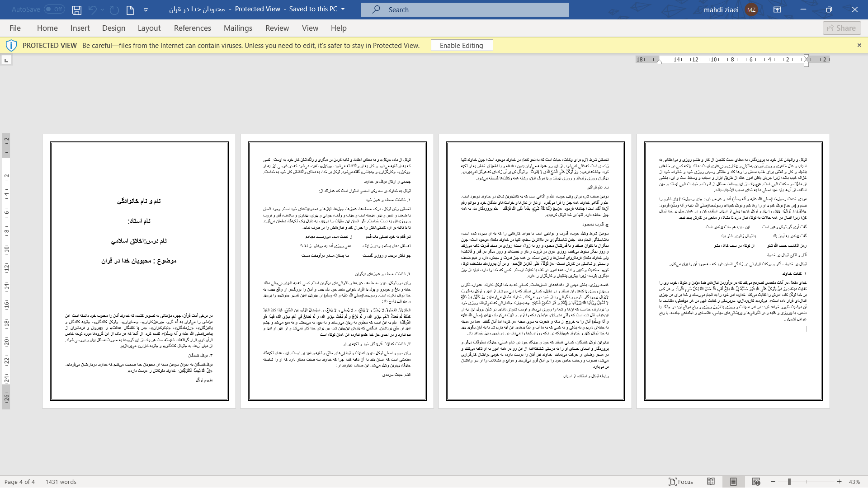Open the Undo history dropdown arrow
The image size is (868, 488).
[x=103, y=9]
